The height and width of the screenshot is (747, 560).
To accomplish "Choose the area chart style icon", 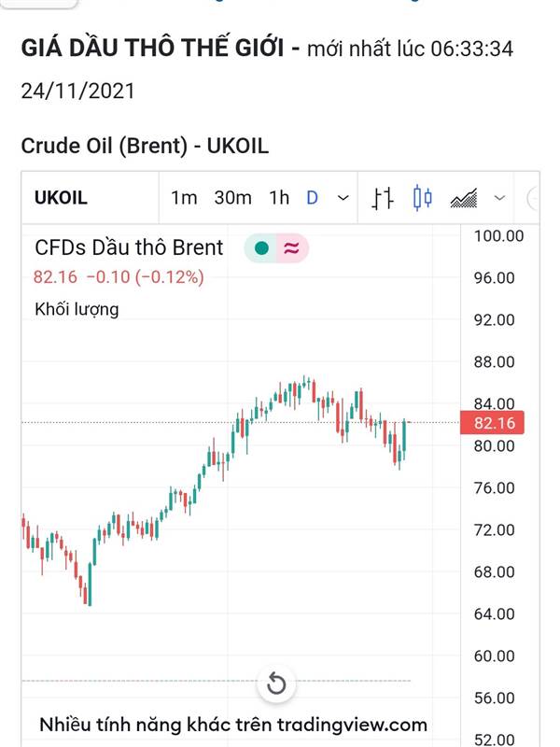I will [464, 198].
